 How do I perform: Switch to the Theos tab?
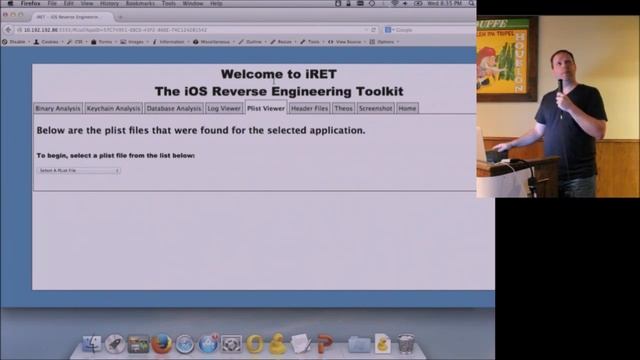tap(343, 108)
